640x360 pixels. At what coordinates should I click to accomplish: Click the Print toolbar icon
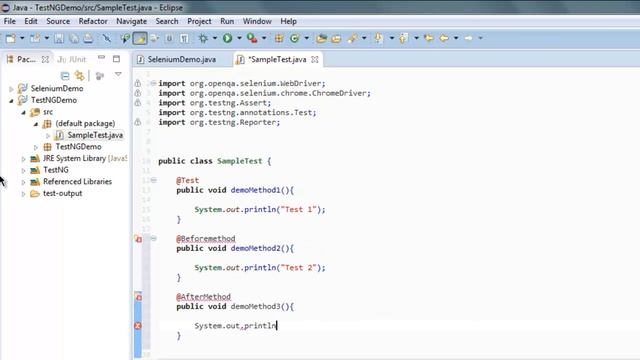(x=88, y=38)
